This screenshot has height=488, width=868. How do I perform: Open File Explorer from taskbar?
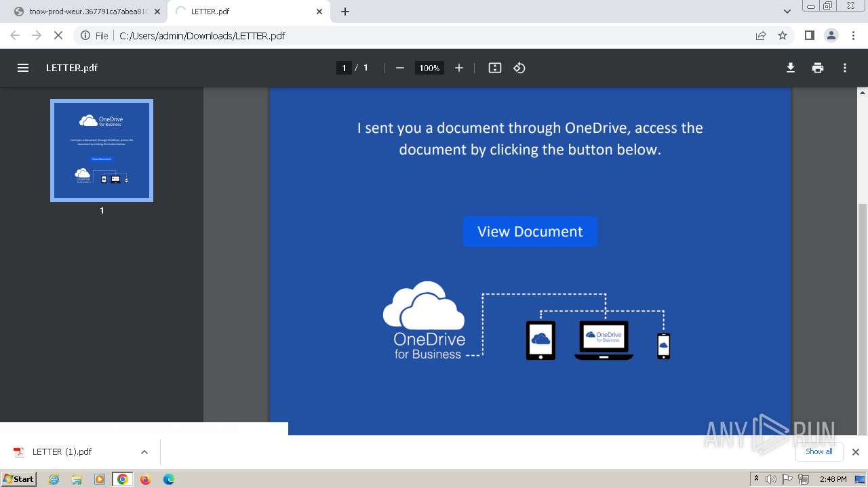77,479
